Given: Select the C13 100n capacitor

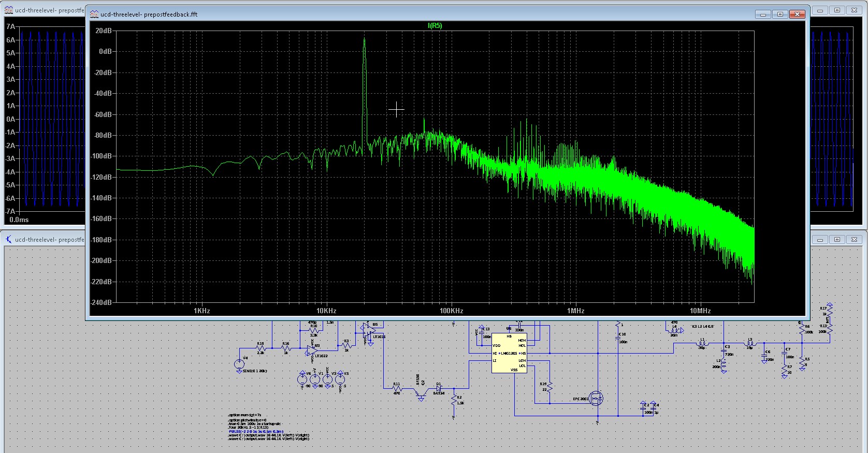Looking at the screenshot, I should pyautogui.click(x=482, y=332).
